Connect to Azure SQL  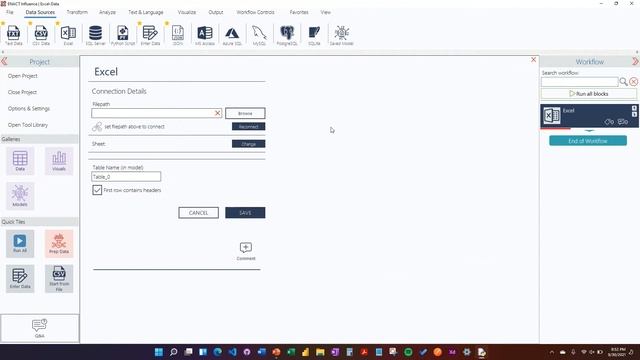[x=232, y=35]
